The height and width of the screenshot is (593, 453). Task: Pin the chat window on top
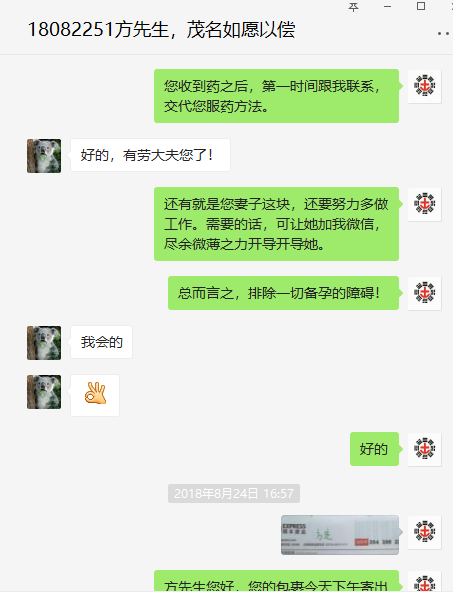353,7
